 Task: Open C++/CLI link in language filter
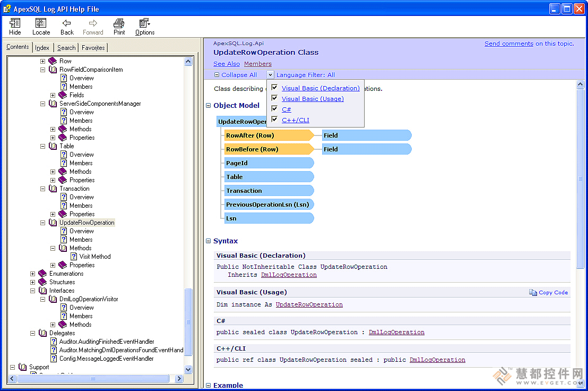pos(296,120)
